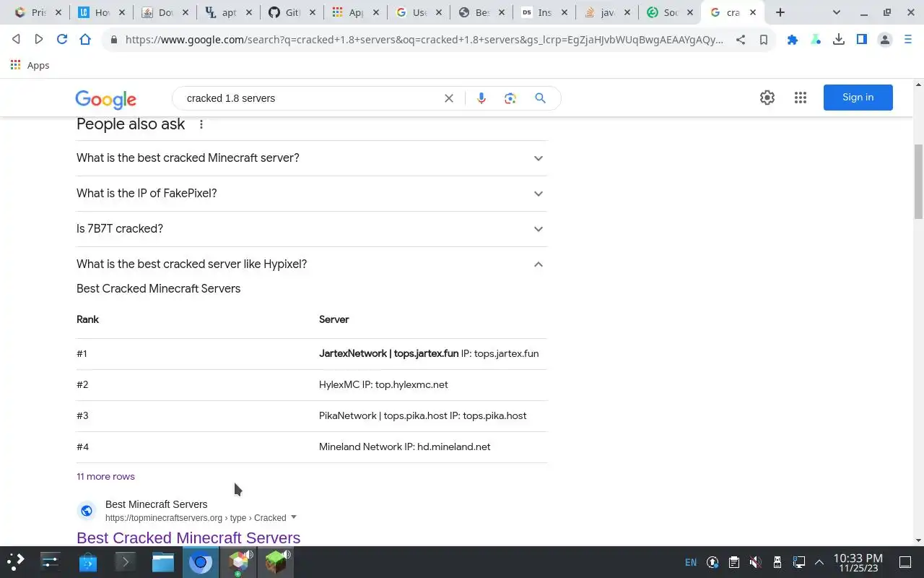Click the page vertical scrollbar thumb
924x578 pixels.
(918, 181)
